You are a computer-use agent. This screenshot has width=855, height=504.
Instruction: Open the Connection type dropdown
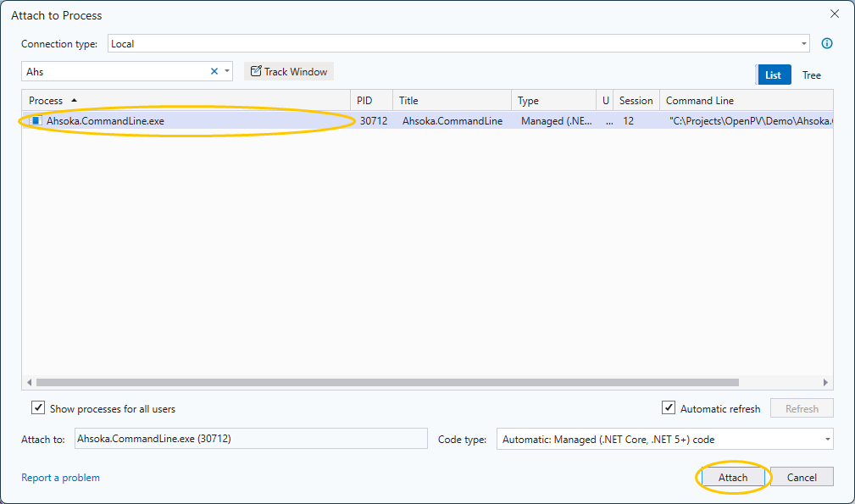tap(804, 43)
